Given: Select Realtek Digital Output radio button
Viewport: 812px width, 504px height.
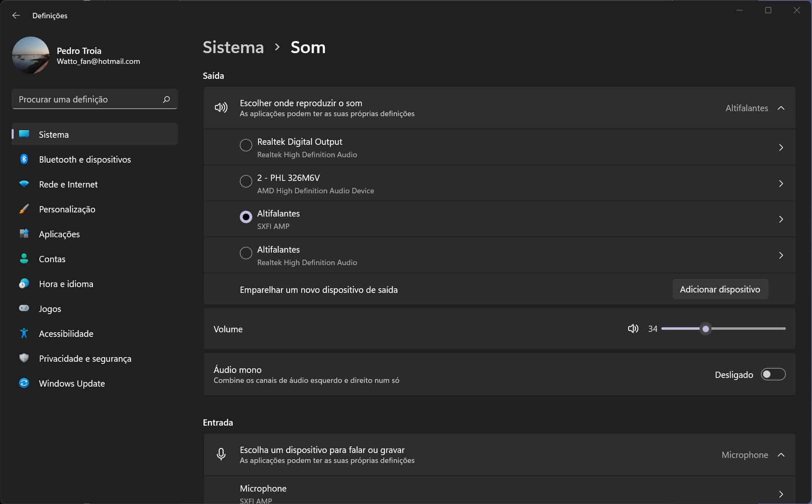Looking at the screenshot, I should tap(246, 145).
